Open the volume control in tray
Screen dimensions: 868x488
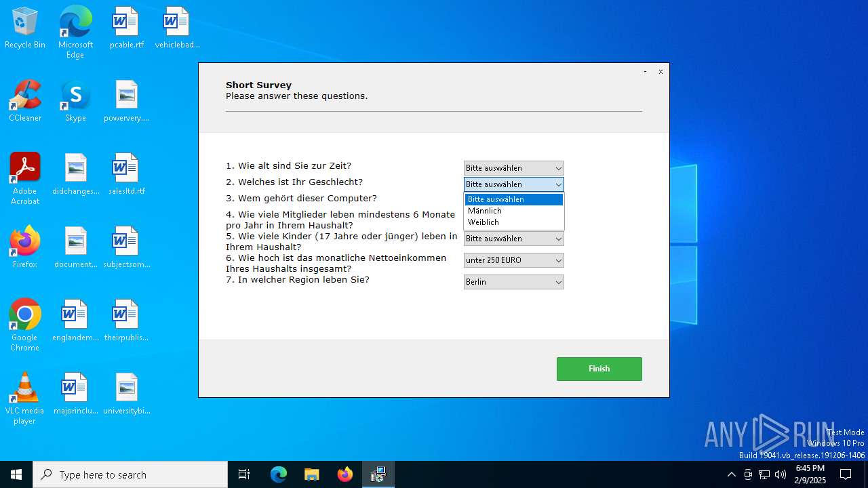(781, 474)
